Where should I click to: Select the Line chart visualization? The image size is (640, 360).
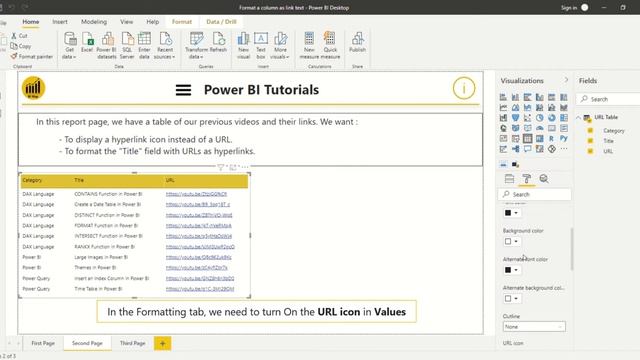[x=503, y=107]
